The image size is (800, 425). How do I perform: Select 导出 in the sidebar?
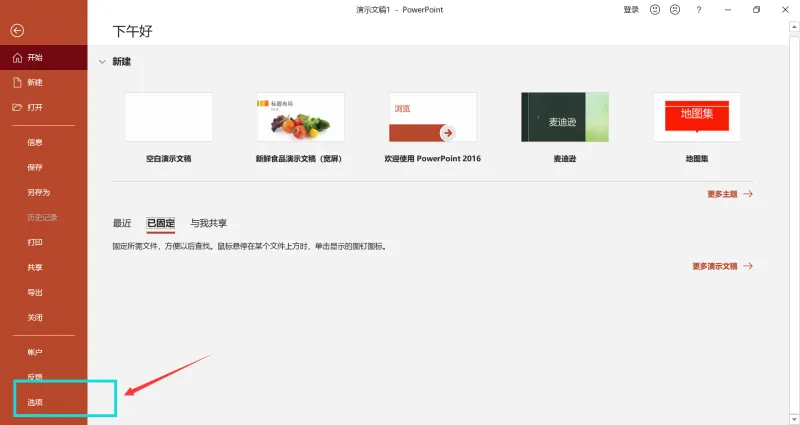(x=35, y=292)
